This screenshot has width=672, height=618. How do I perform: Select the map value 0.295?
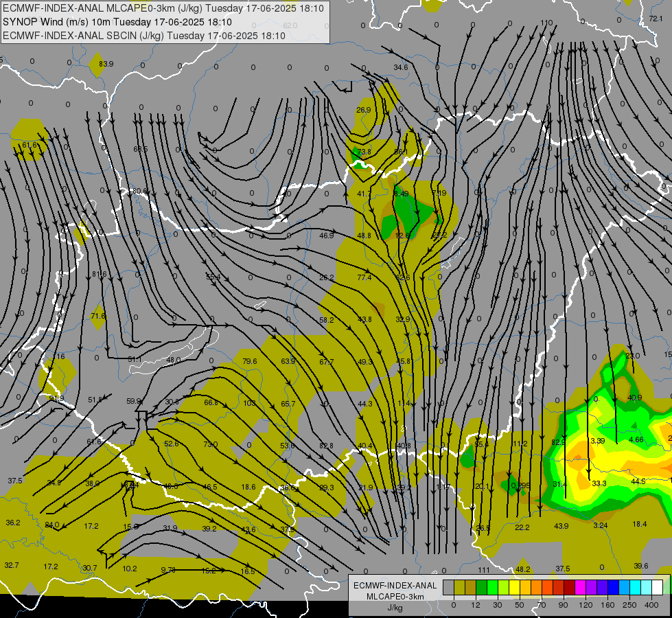click(x=521, y=485)
